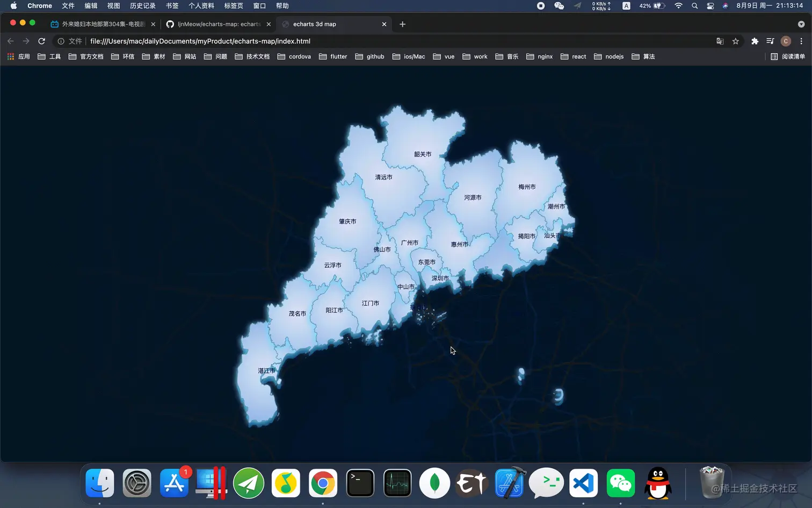
Task: Switch input source via the A indicator
Action: click(x=626, y=6)
